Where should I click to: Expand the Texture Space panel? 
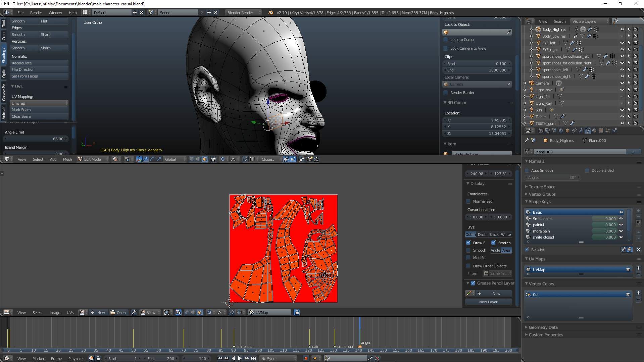point(542,187)
